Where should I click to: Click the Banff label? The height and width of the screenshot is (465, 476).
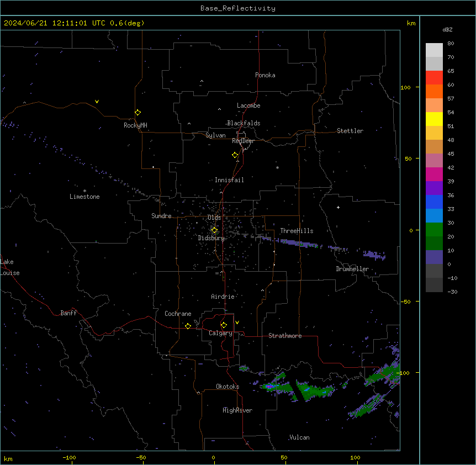pos(68,313)
